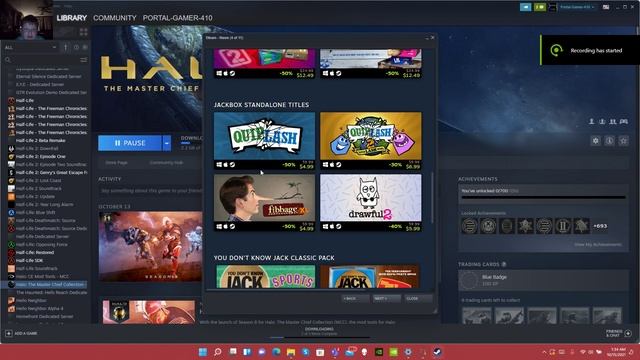Open the dropdown arrow beside the PAUSE button

(x=167, y=143)
